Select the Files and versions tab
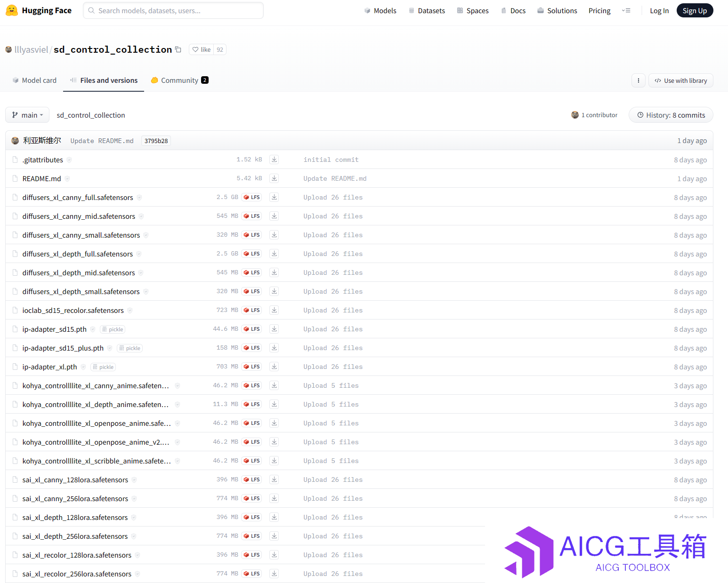The width and height of the screenshot is (728, 583). [104, 80]
